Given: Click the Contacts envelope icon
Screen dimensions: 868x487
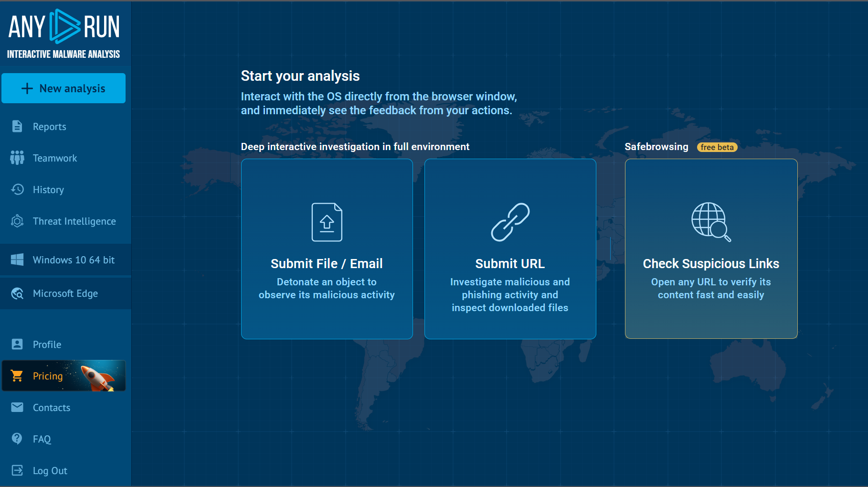Looking at the screenshot, I should 17,407.
